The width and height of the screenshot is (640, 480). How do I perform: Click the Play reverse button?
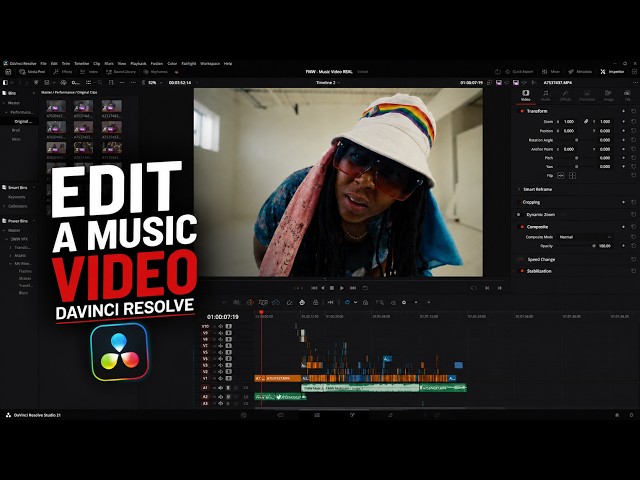[323, 288]
